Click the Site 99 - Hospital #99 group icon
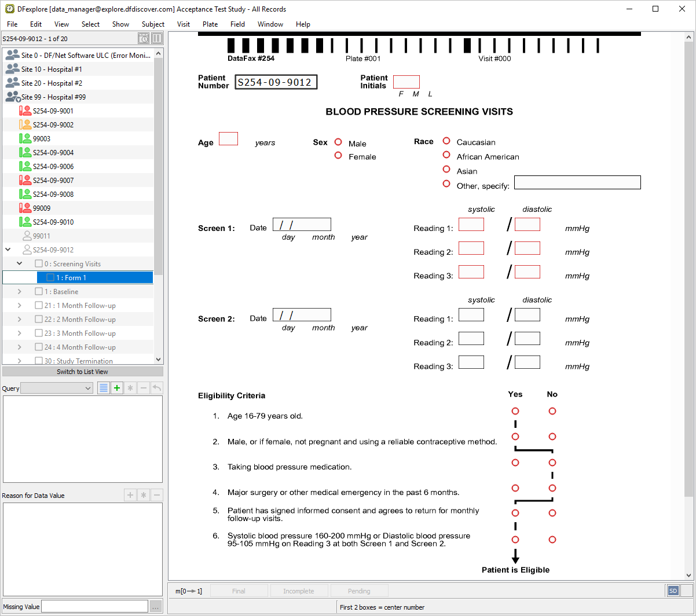 click(x=13, y=97)
